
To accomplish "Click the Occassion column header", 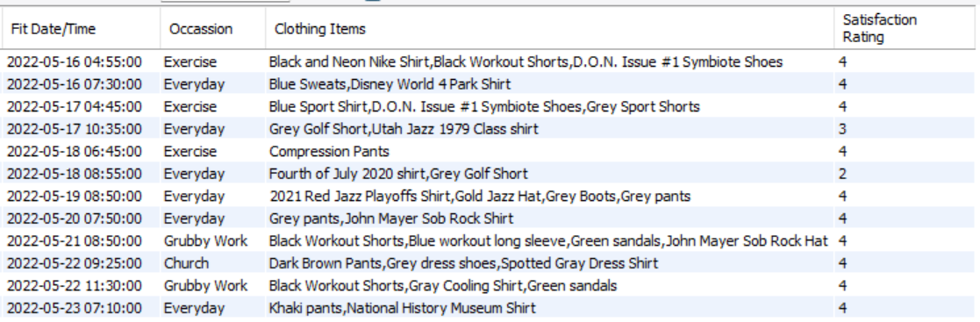I will [213, 29].
